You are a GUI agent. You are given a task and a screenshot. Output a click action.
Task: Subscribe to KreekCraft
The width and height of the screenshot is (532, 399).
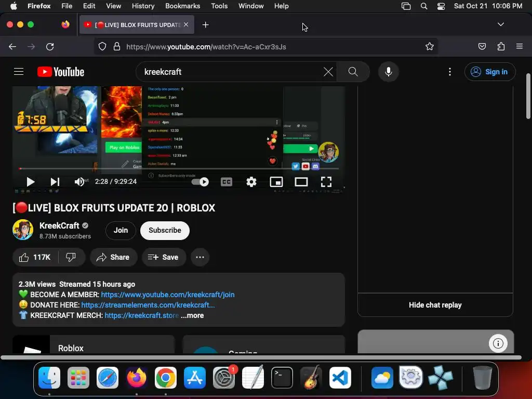(165, 230)
